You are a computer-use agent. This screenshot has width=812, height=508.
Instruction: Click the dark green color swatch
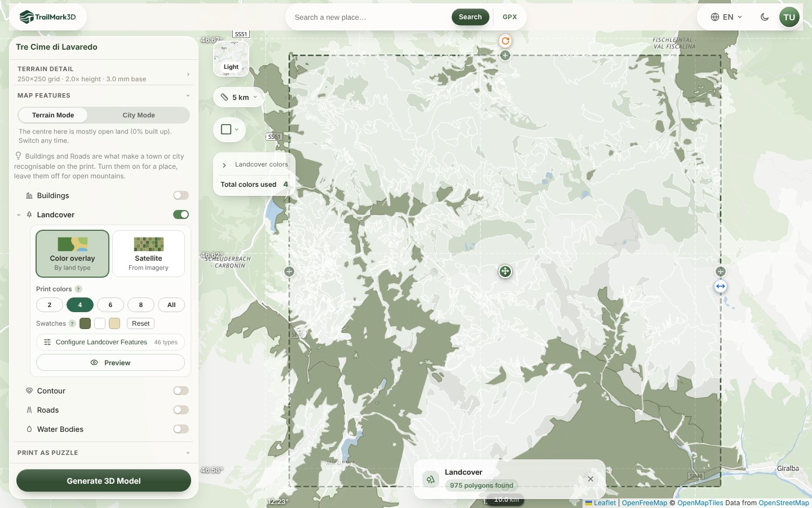pyautogui.click(x=85, y=323)
